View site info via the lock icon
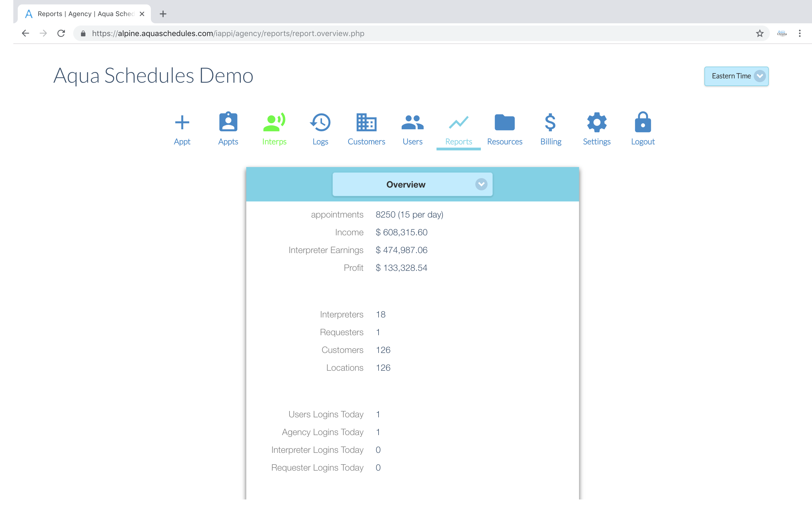 tap(83, 33)
